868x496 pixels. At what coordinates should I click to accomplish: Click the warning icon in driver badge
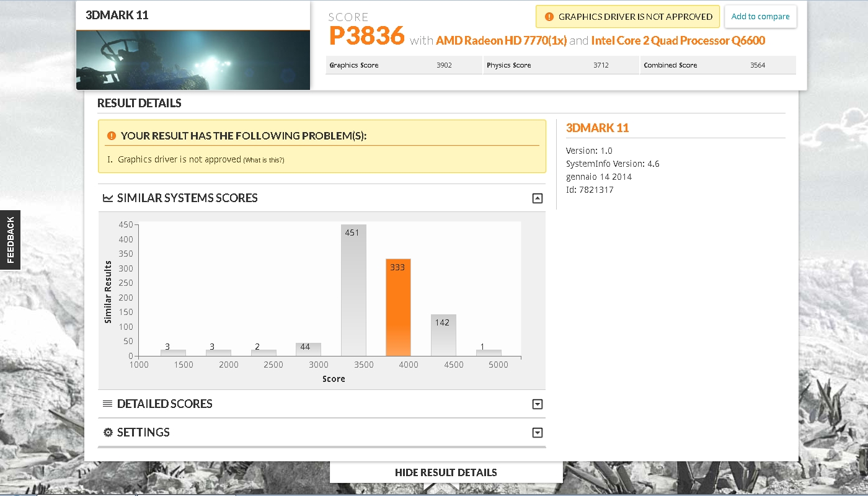(x=549, y=17)
